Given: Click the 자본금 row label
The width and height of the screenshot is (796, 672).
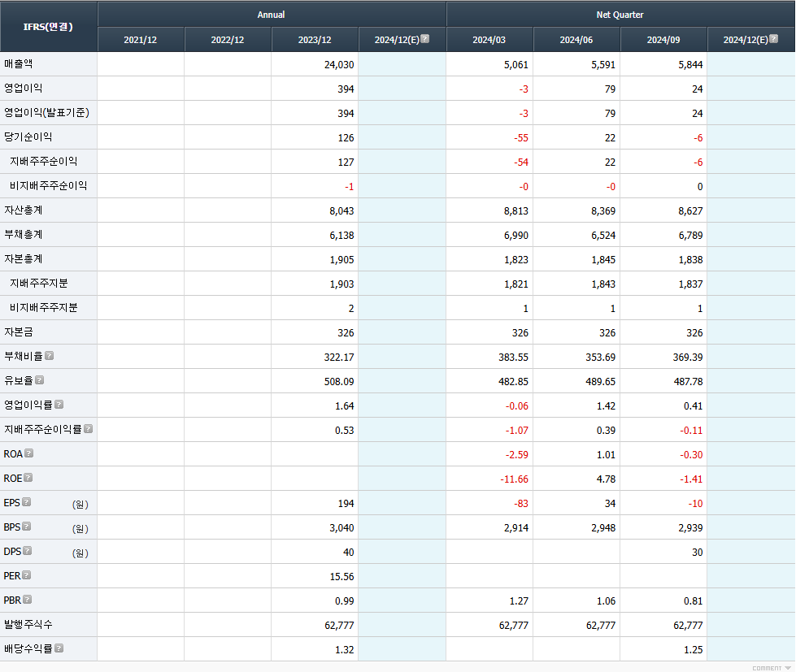Looking at the screenshot, I should point(19,332).
